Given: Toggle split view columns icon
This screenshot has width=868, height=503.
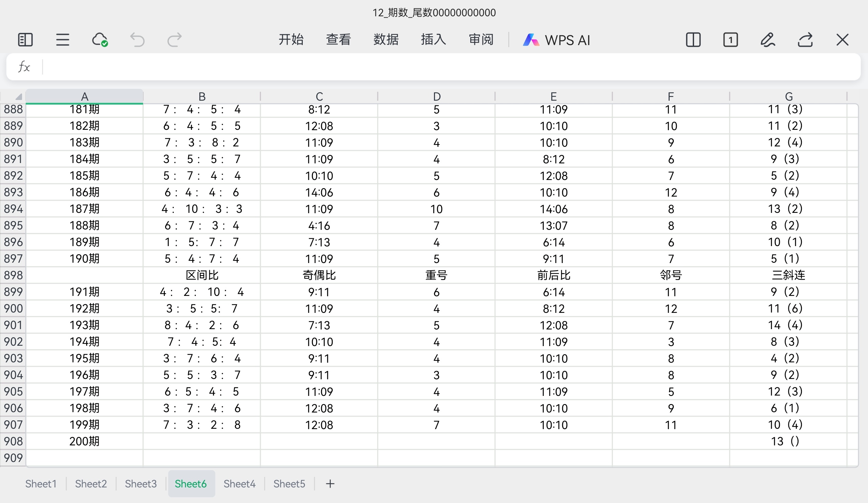Looking at the screenshot, I should coord(693,40).
